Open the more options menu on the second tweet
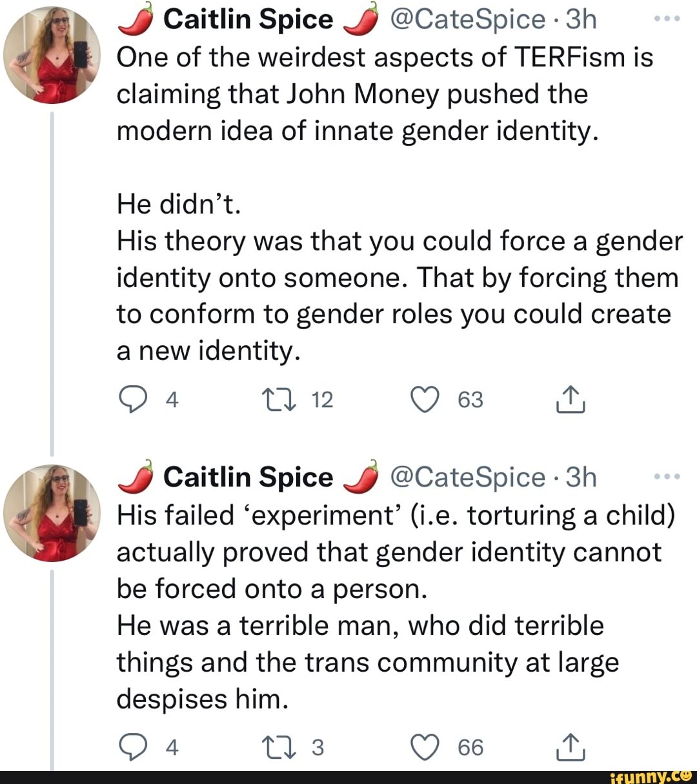 [667, 476]
